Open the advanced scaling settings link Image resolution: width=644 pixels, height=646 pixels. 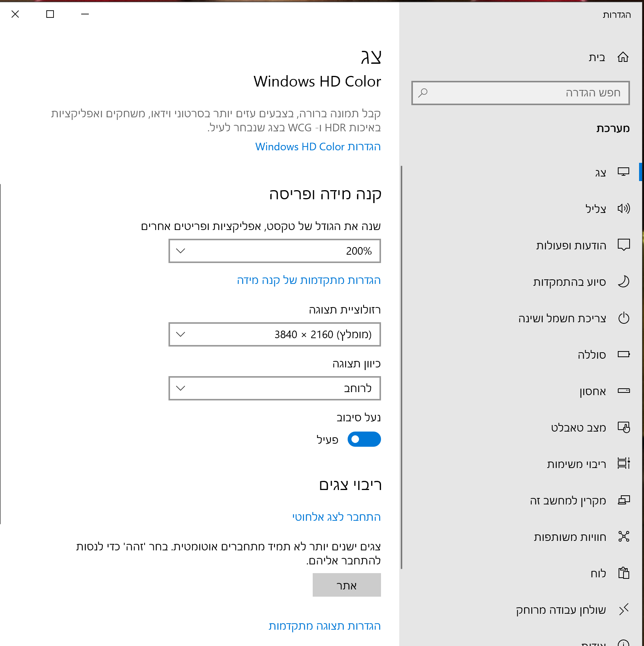(x=309, y=280)
